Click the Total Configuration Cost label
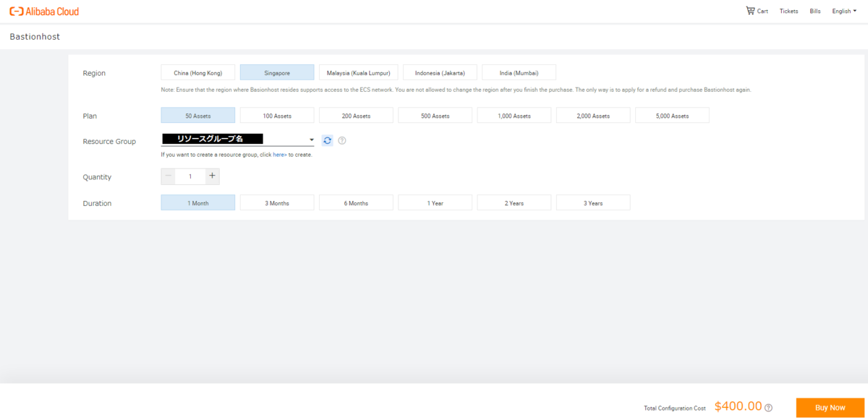The image size is (868, 420). [x=674, y=408]
